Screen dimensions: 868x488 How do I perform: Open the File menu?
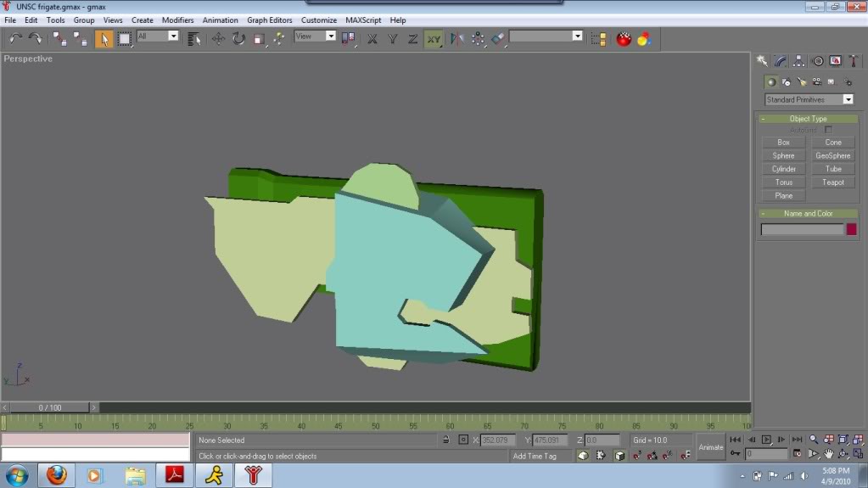click(x=10, y=20)
